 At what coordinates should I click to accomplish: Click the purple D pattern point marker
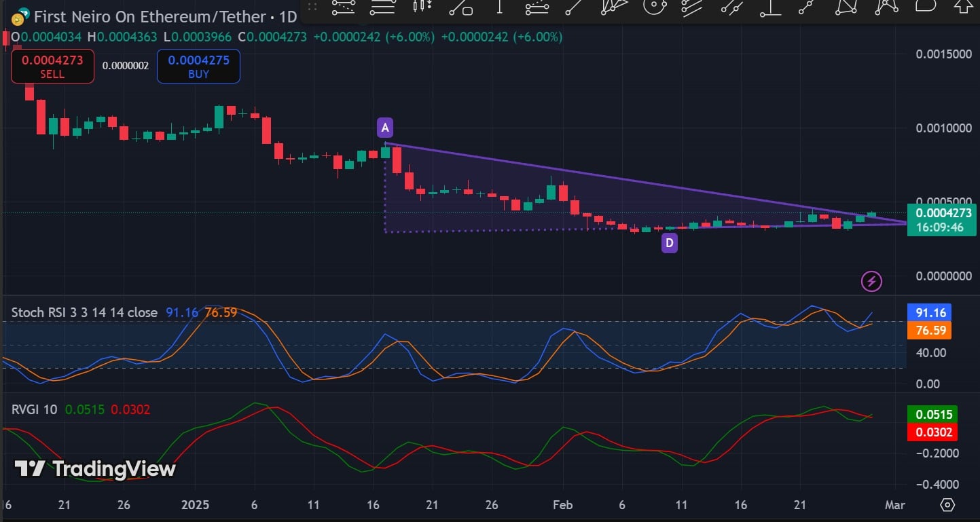[x=669, y=242]
